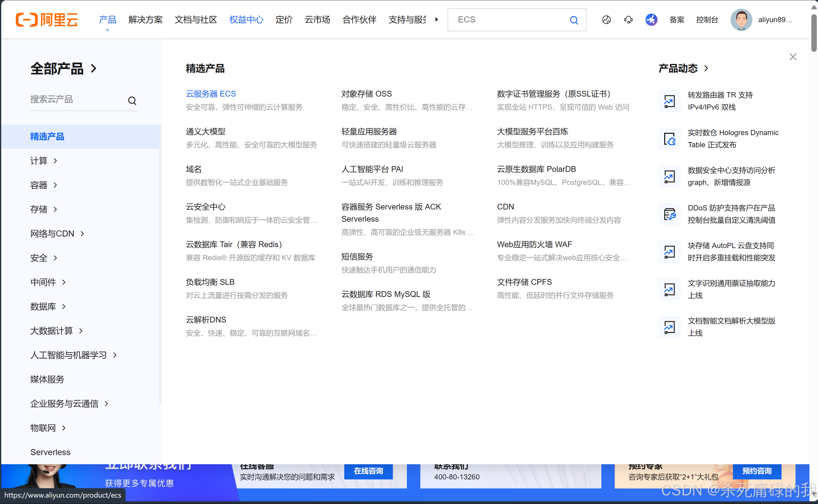This screenshot has width=818, height=504.
Task: Expand the header nav overflow arrow
Action: (436, 20)
